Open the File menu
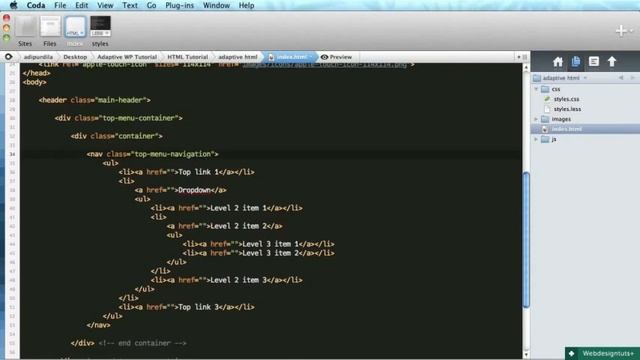Viewport: 640px width, 360px height. [x=60, y=5]
